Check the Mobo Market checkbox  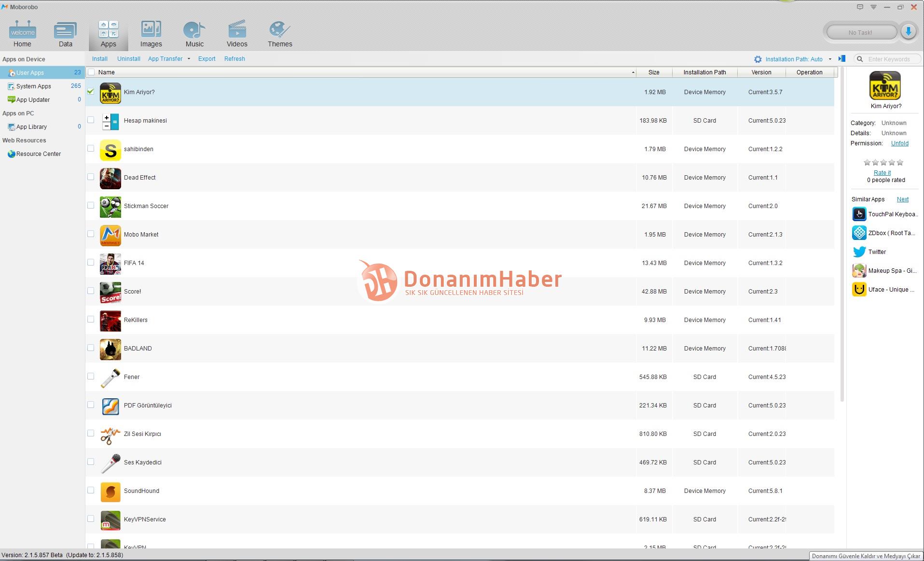[x=91, y=234]
